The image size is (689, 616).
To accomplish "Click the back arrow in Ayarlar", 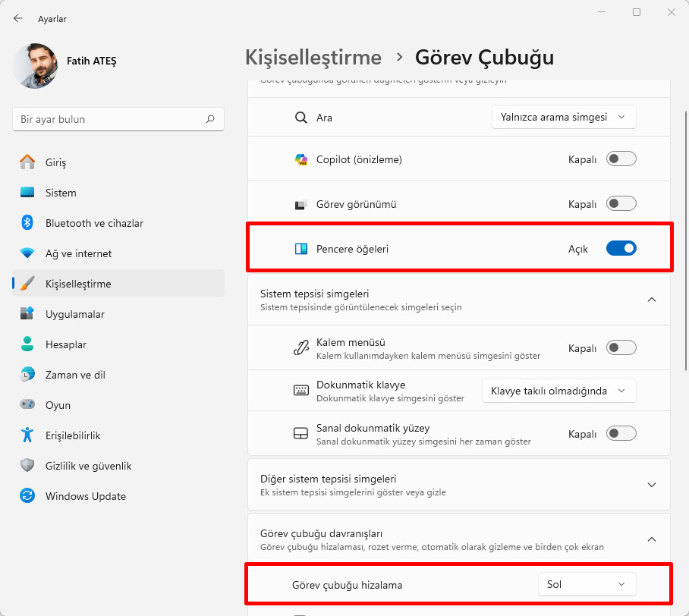I will coord(17,18).
